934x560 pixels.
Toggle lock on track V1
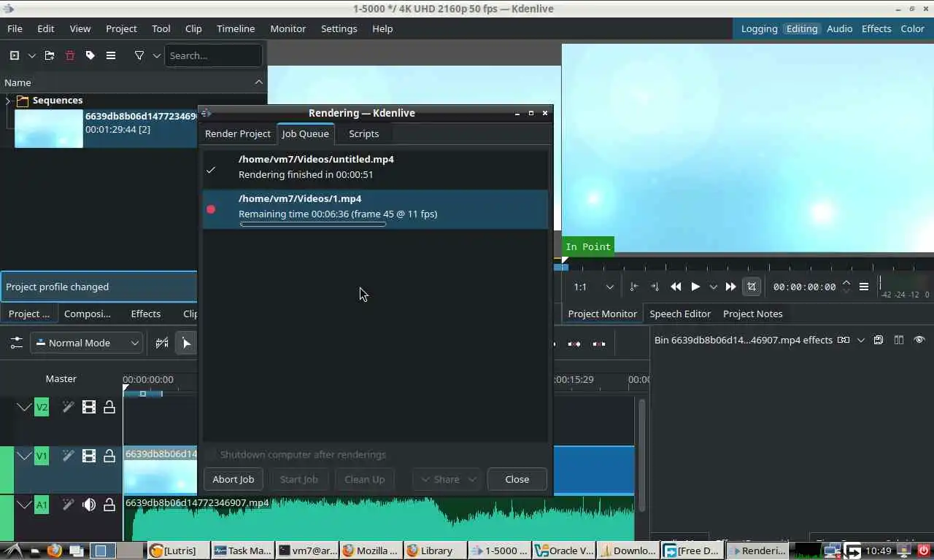[109, 456]
